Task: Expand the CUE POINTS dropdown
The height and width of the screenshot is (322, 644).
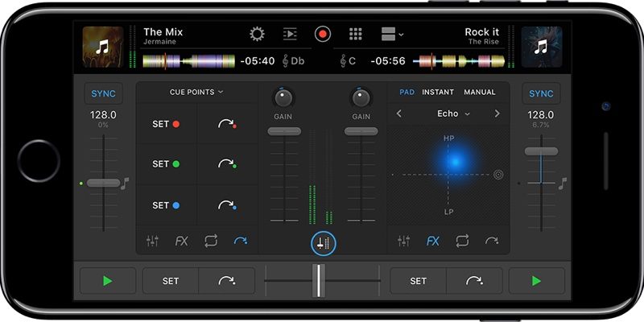Action: [196, 92]
